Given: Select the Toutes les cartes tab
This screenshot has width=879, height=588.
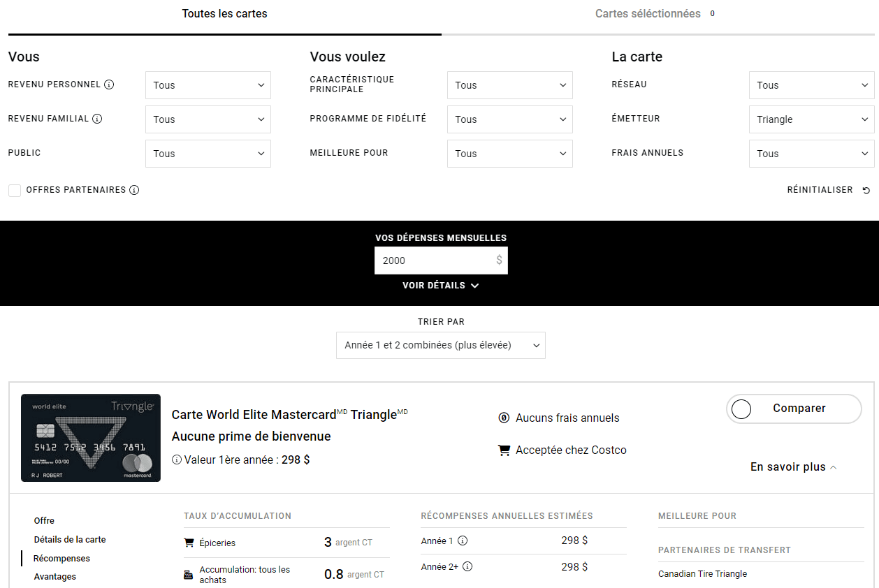Looking at the screenshot, I should (224, 14).
